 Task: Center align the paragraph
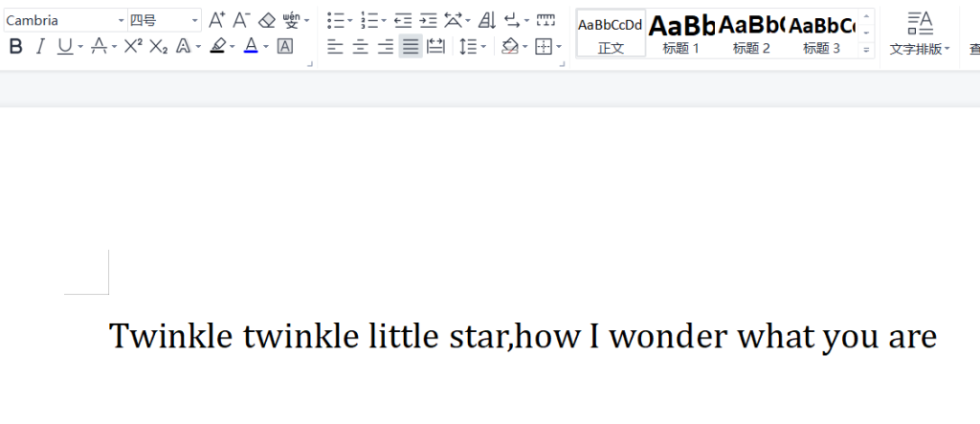(360, 46)
